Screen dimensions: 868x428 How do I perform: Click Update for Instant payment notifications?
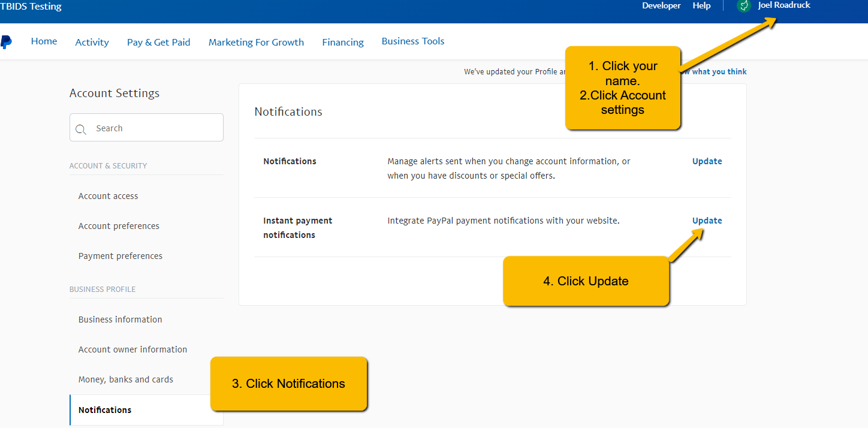pos(707,221)
